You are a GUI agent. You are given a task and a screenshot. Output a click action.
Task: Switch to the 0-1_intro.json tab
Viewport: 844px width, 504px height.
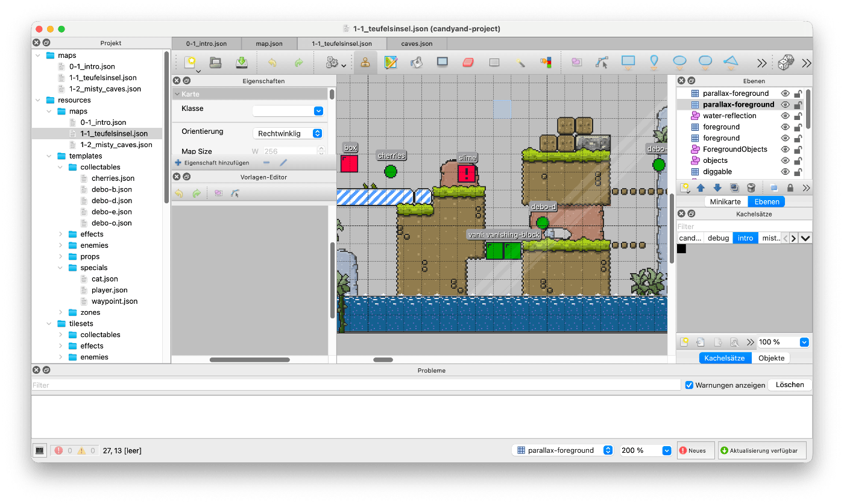coord(206,43)
